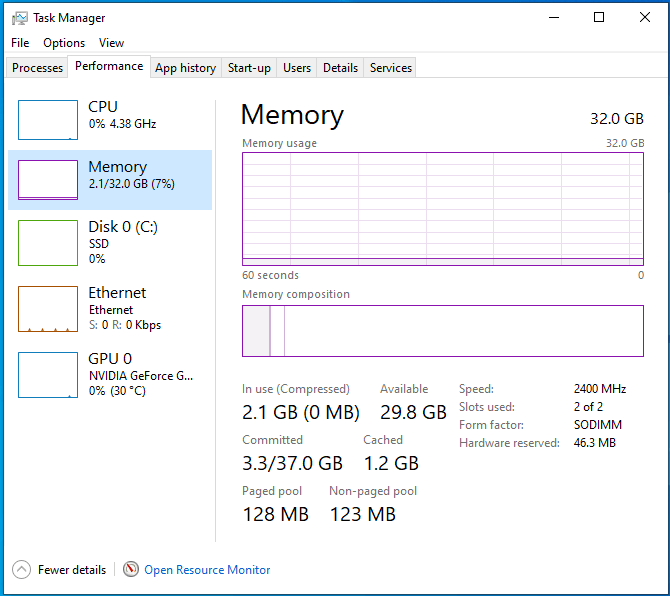Click the 'Memory usage' graph label
Viewport: 670px width, 596px height.
pos(279,143)
